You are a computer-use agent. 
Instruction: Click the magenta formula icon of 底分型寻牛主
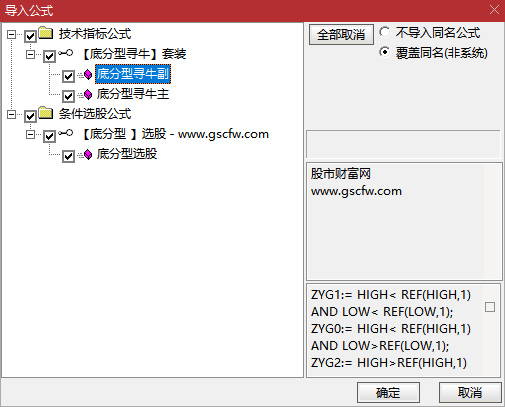[x=88, y=95]
